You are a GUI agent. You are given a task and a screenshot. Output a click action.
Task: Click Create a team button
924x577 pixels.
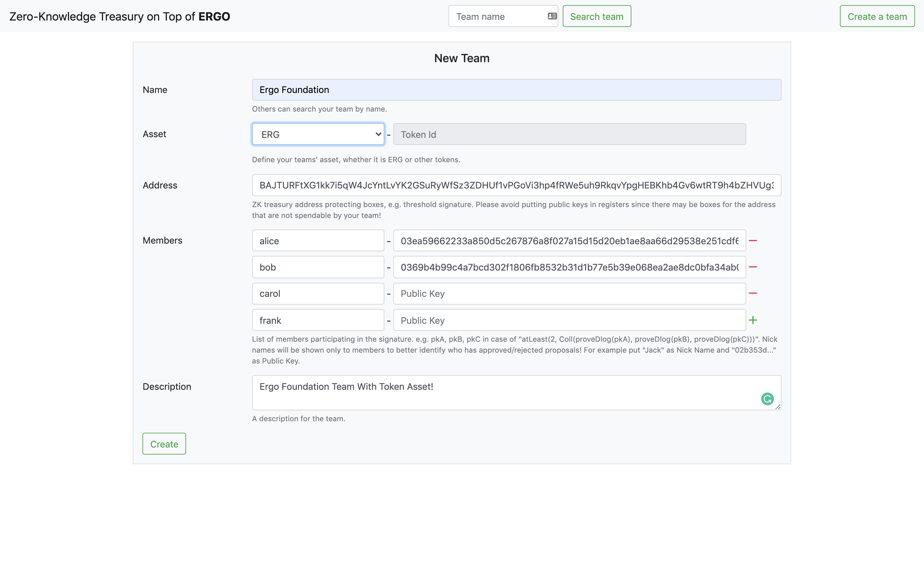point(877,16)
